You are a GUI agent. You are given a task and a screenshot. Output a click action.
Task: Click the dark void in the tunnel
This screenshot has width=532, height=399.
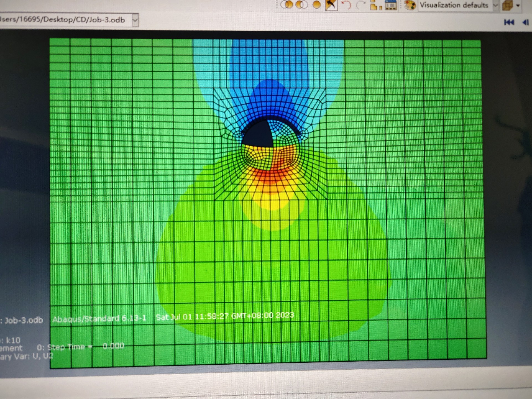coord(258,135)
